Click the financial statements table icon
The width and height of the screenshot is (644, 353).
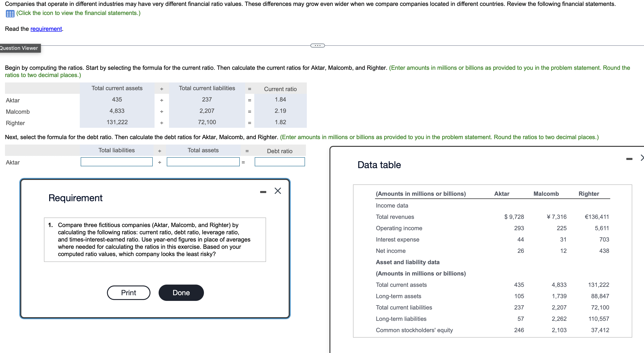[10, 14]
